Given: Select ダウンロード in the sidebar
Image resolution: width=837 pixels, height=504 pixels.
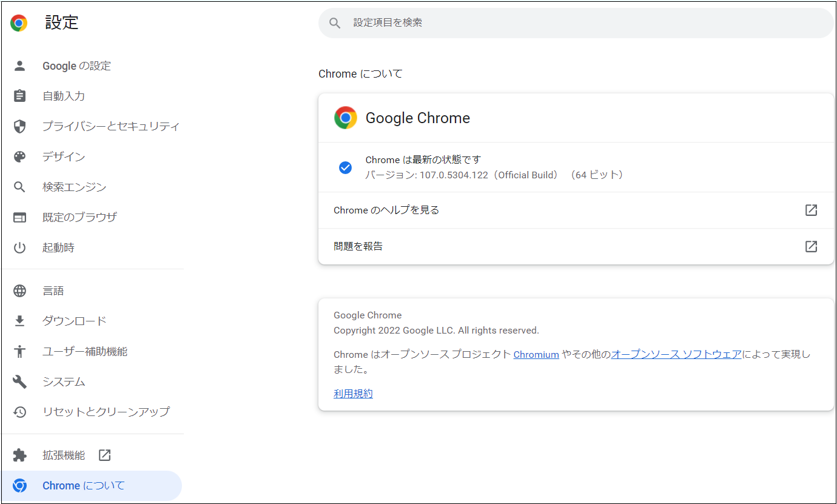Looking at the screenshot, I should coord(74,321).
